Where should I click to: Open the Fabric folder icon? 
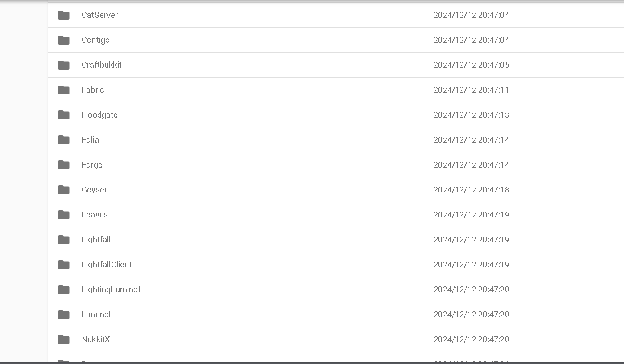[x=64, y=90]
